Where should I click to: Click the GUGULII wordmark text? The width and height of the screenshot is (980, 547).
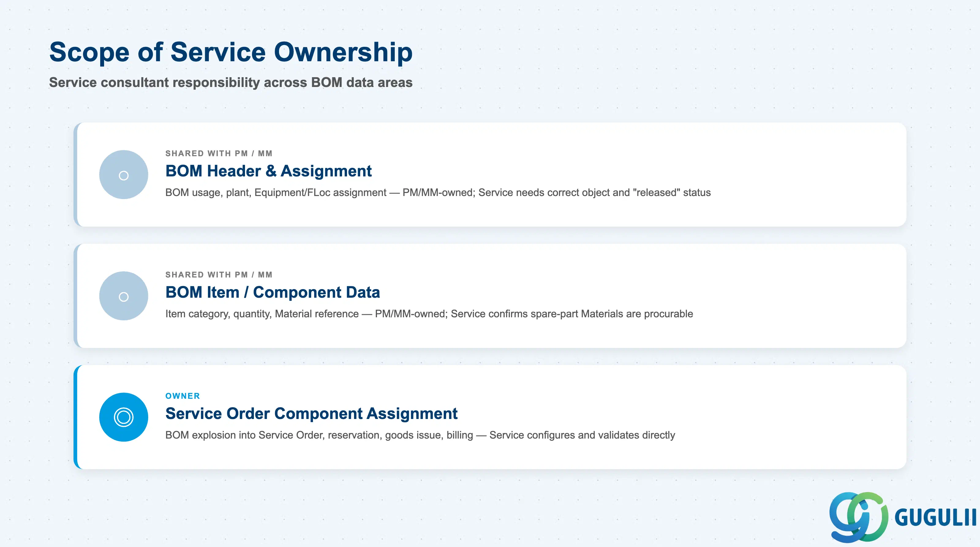point(936,518)
